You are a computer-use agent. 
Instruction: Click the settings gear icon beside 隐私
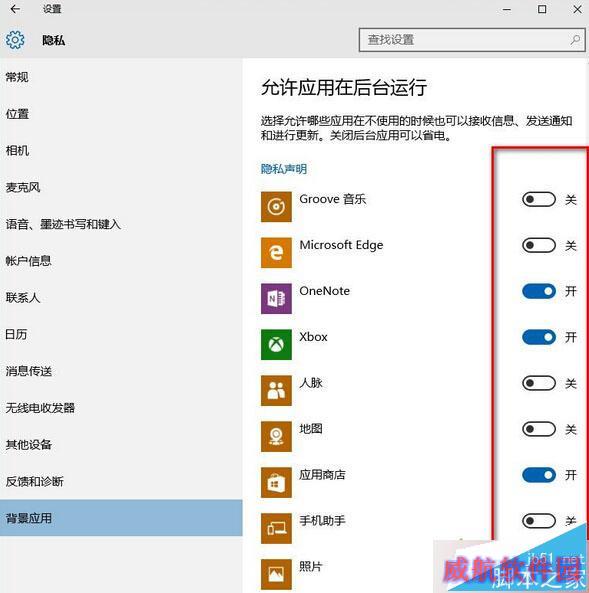click(15, 40)
